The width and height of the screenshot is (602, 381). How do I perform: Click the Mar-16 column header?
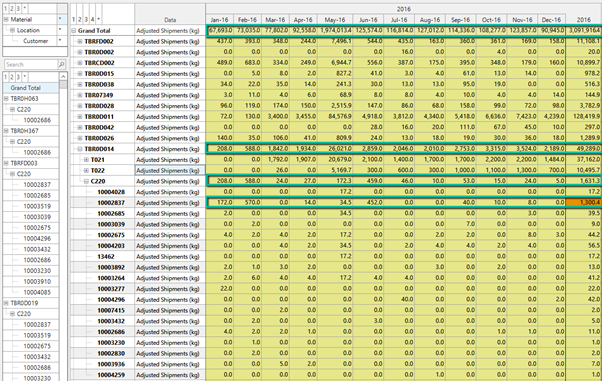click(x=275, y=20)
